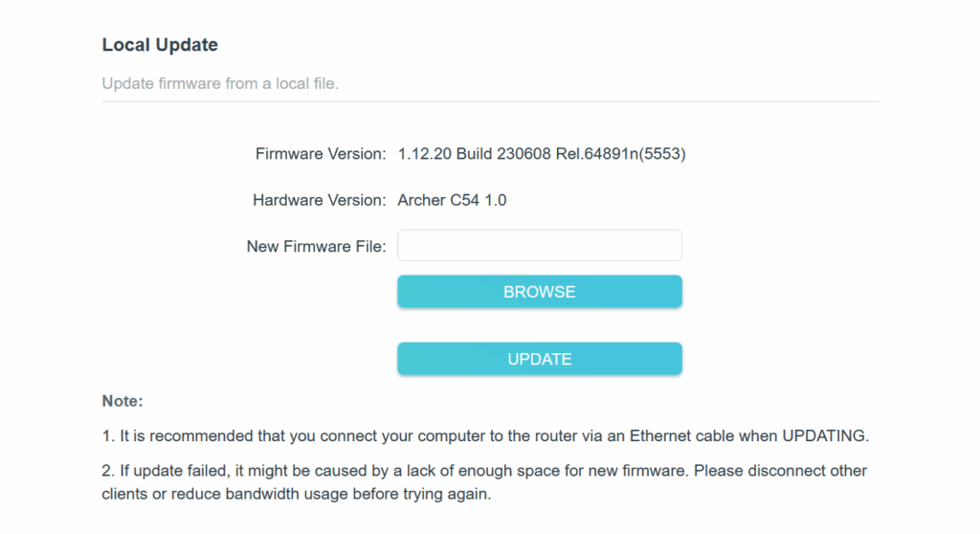Click the New Firmware File label
Image resolution: width=980 pixels, height=534 pixels.
(316, 246)
